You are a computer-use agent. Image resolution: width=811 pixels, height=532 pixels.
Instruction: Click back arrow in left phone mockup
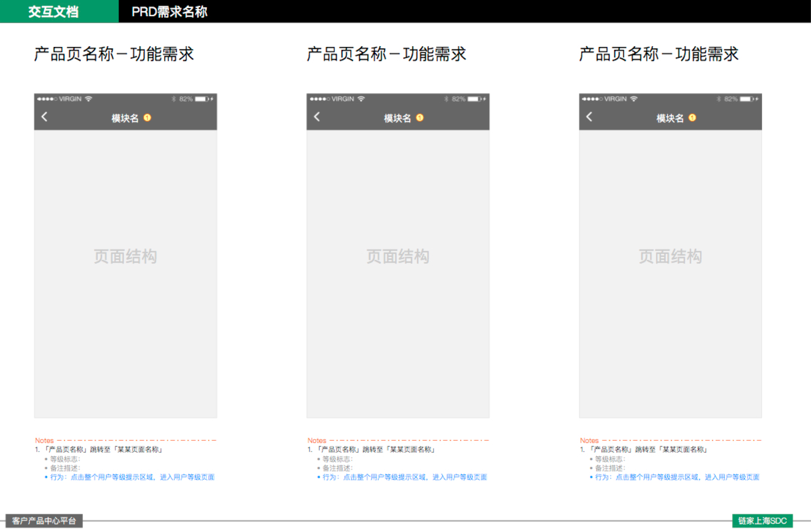coord(45,117)
